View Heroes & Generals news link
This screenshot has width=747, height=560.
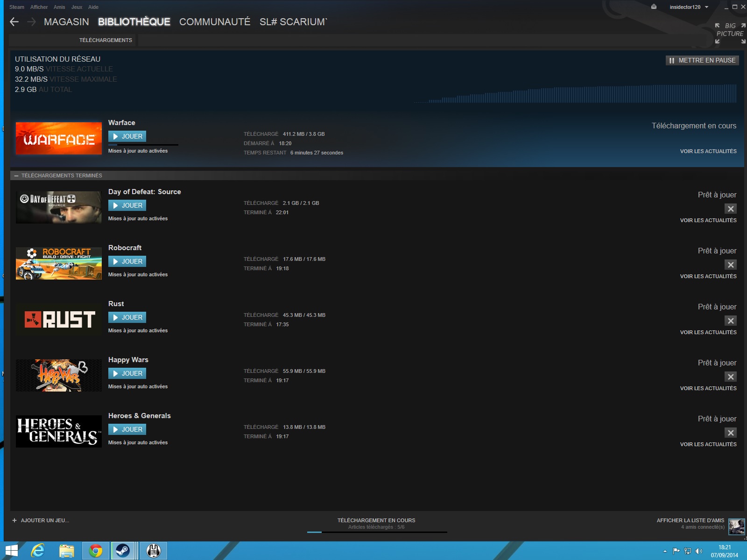708,444
